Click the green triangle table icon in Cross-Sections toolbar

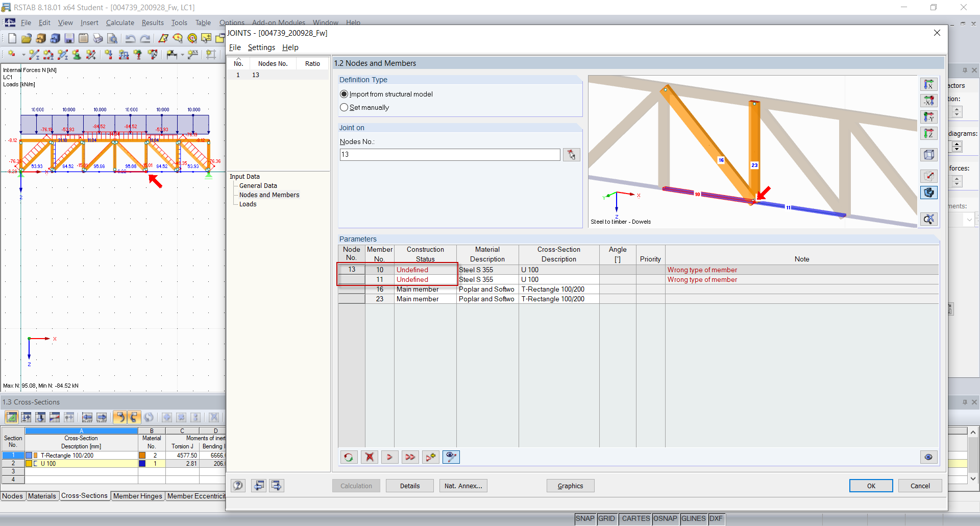point(11,417)
